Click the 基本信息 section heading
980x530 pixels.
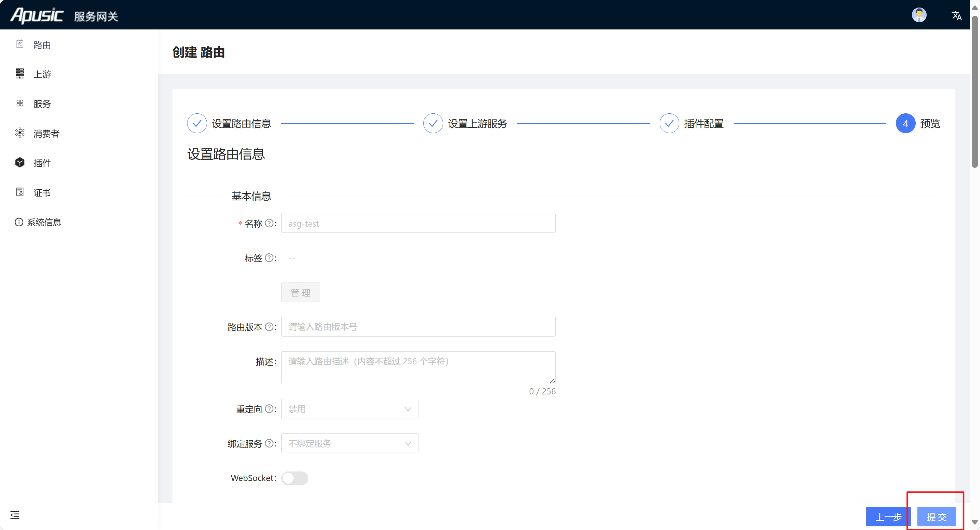(251, 196)
